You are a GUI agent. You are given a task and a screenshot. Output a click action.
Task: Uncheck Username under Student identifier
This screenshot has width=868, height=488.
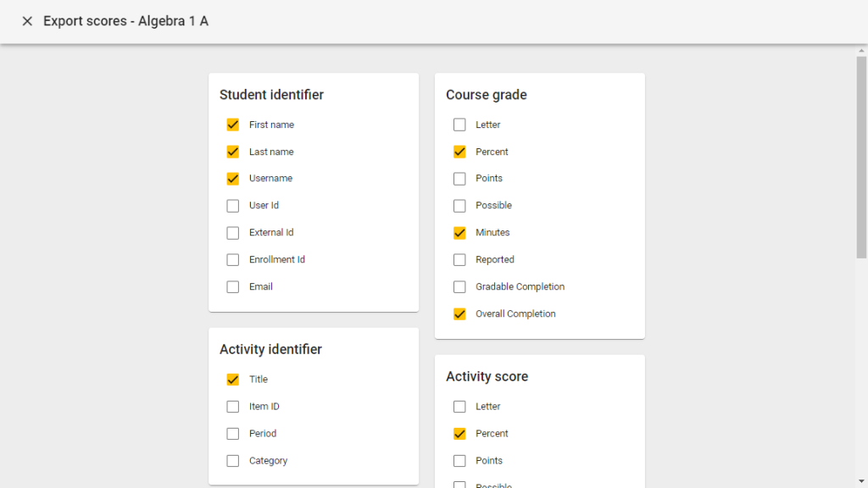click(x=232, y=179)
